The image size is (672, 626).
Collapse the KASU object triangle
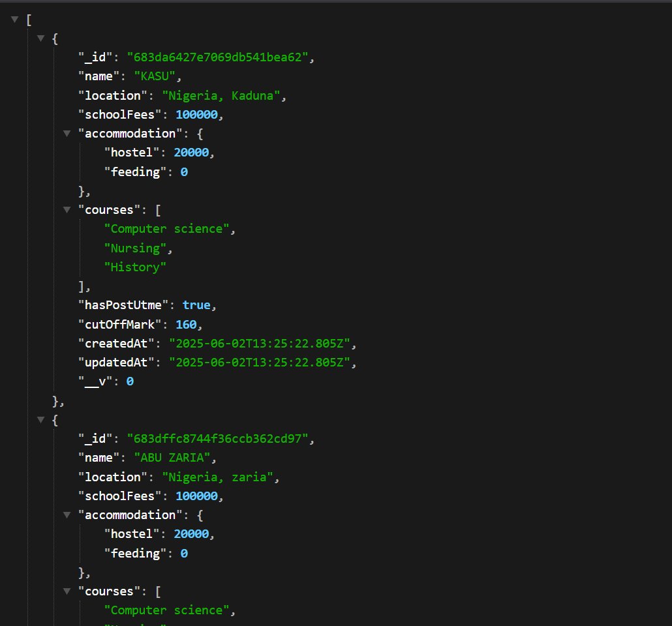pyautogui.click(x=40, y=38)
